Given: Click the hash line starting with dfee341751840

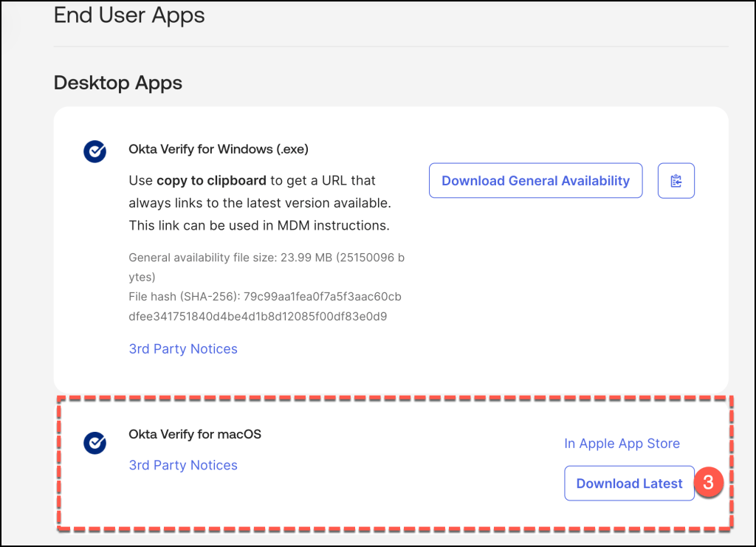Looking at the screenshot, I should 258,316.
